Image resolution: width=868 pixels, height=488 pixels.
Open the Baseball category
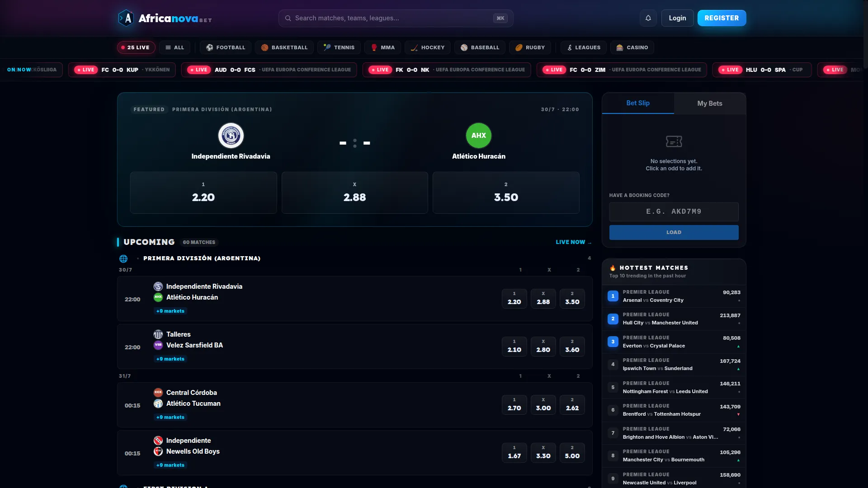point(480,47)
